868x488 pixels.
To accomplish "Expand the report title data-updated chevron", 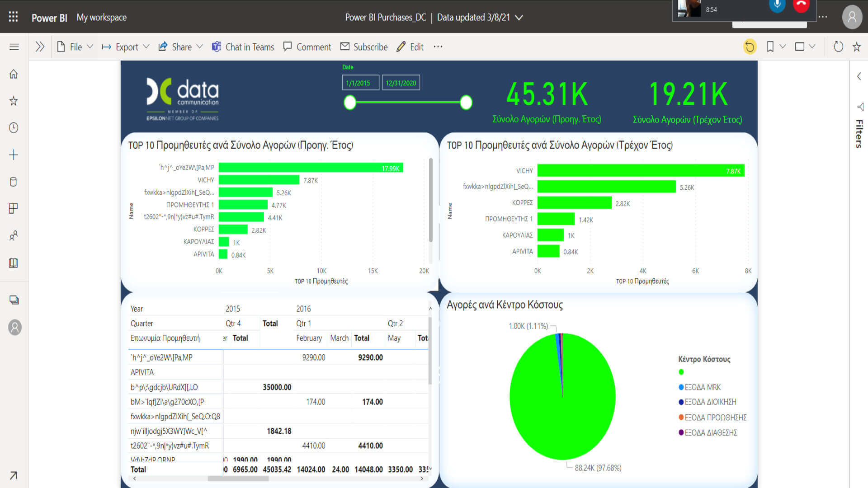I will 519,18.
